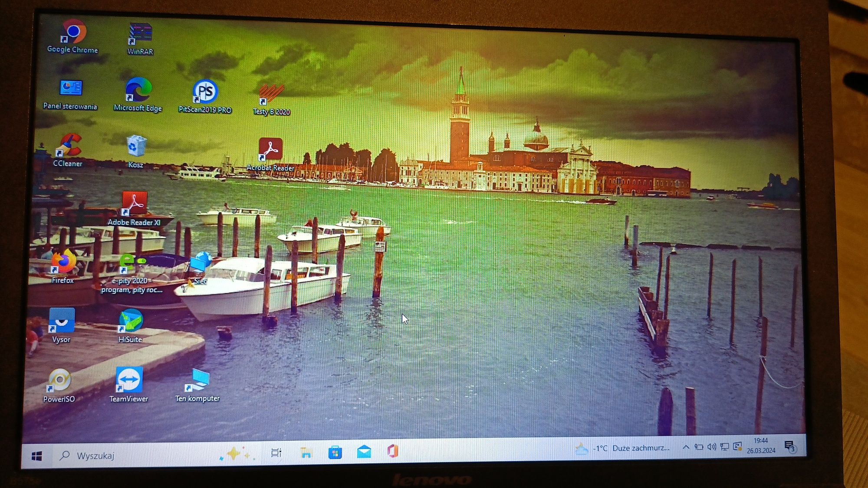Open Task View from the taskbar
This screenshot has width=868, height=488.
[x=276, y=453]
